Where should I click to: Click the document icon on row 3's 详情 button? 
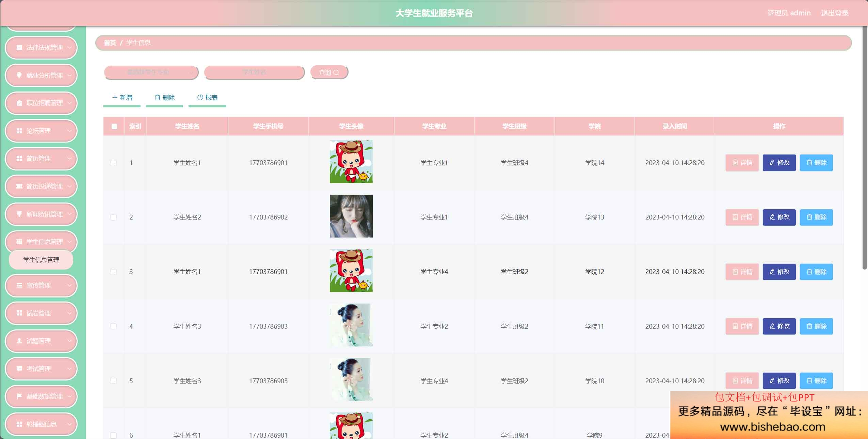point(735,272)
